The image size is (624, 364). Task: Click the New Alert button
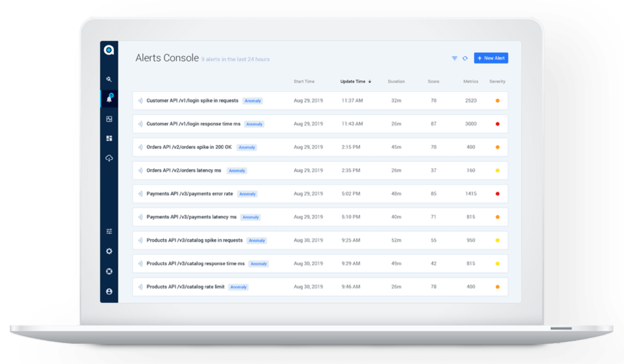[x=491, y=58]
